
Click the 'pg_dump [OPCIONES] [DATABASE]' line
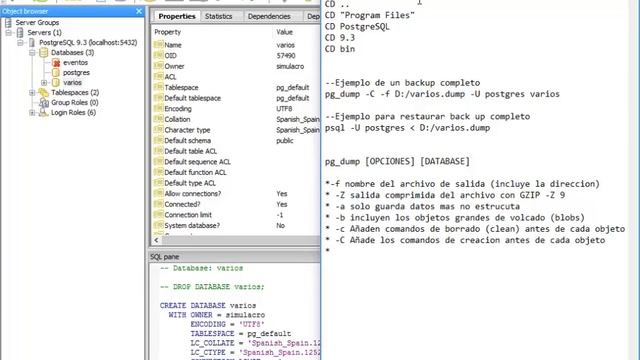coord(397,161)
